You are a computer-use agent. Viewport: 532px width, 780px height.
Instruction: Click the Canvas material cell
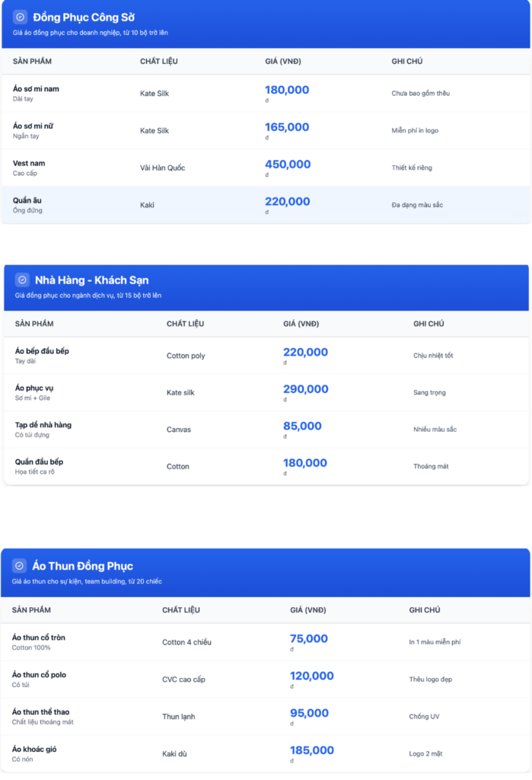point(179,430)
